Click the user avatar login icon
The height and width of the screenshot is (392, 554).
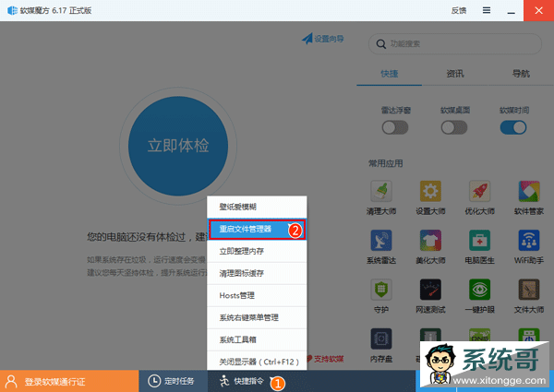coord(11,382)
